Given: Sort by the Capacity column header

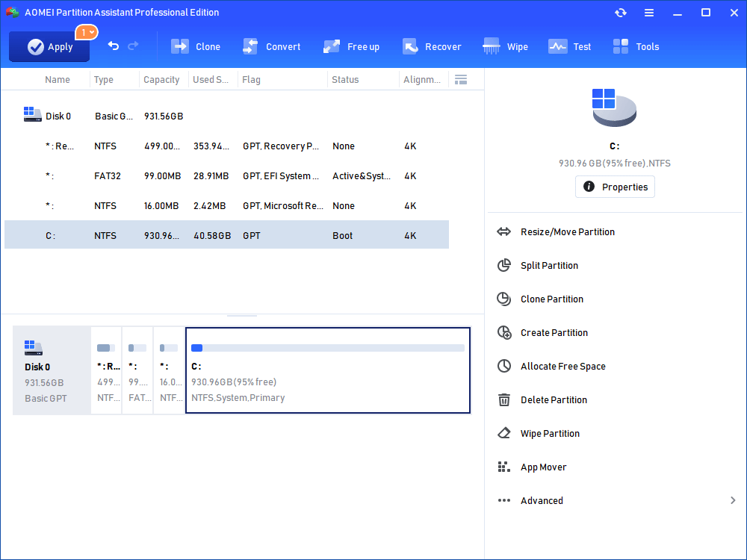Looking at the screenshot, I should (161, 80).
